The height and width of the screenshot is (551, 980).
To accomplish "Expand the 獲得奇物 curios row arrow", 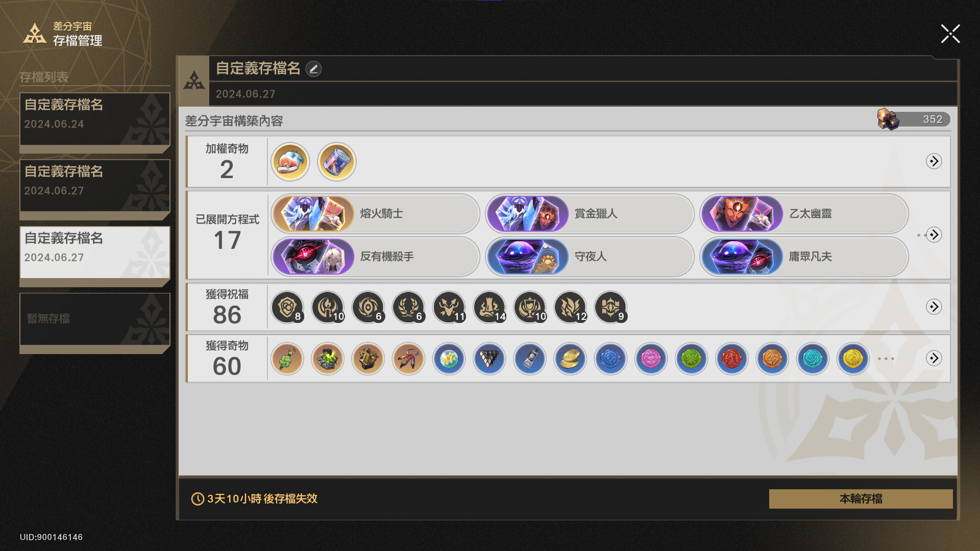I will (934, 358).
